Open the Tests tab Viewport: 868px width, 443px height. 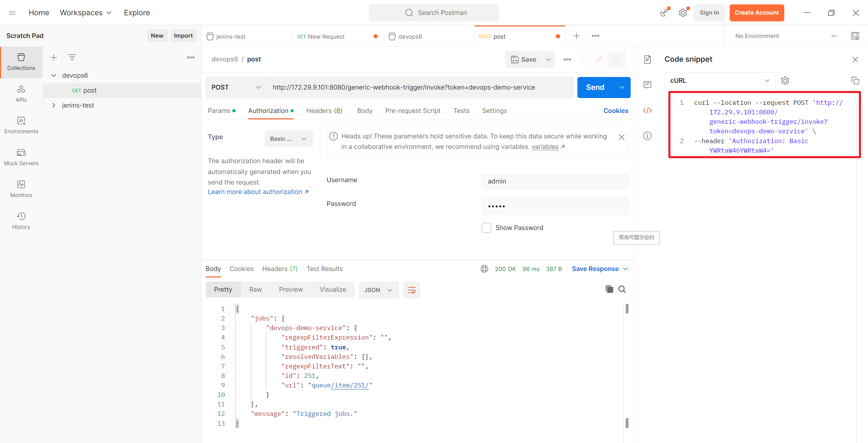click(461, 111)
